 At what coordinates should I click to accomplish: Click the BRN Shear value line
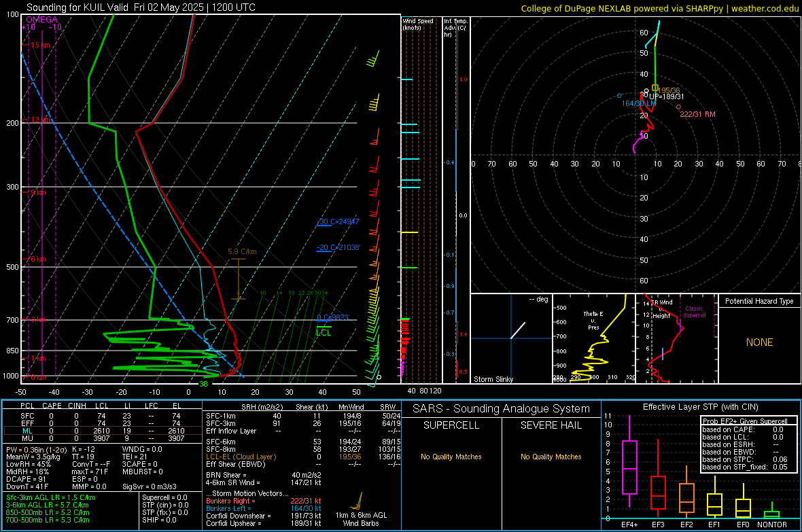(264, 475)
